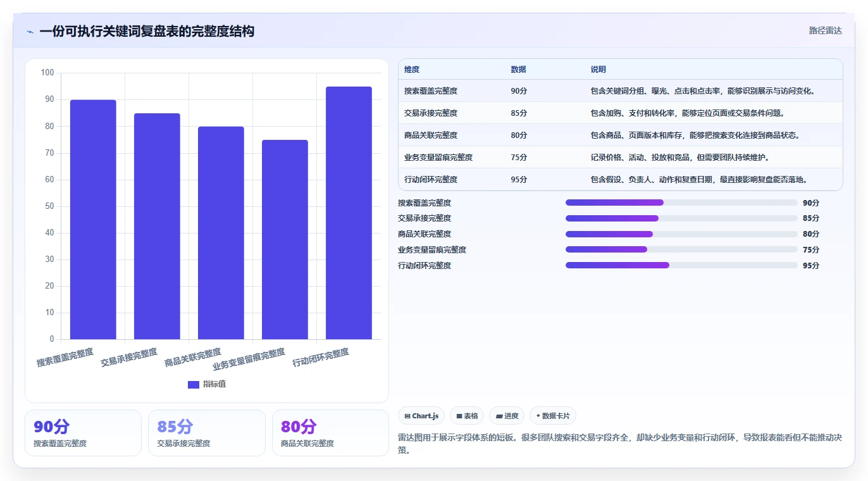Click the 搜索覆盖完整度 bar in the chart
The height and width of the screenshot is (481, 868).
click(93, 219)
